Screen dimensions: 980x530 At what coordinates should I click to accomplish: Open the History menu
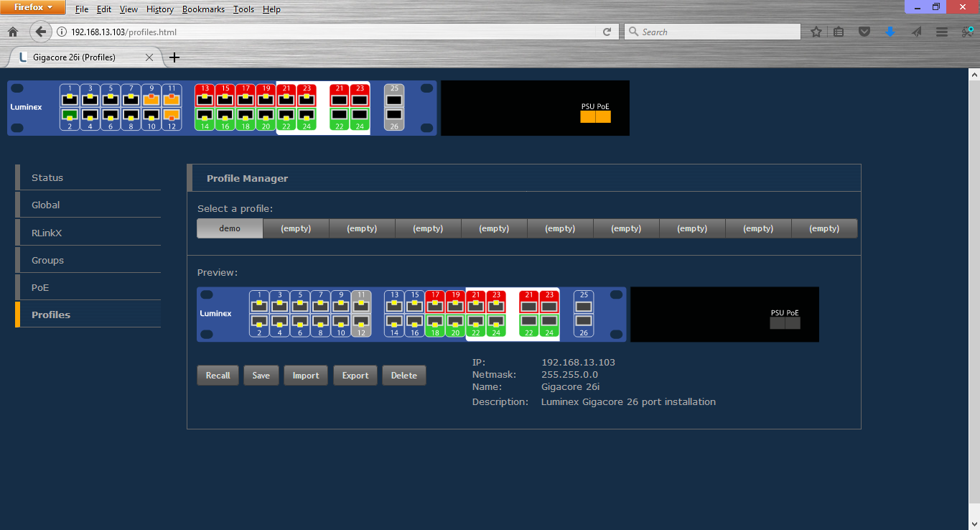pos(159,9)
